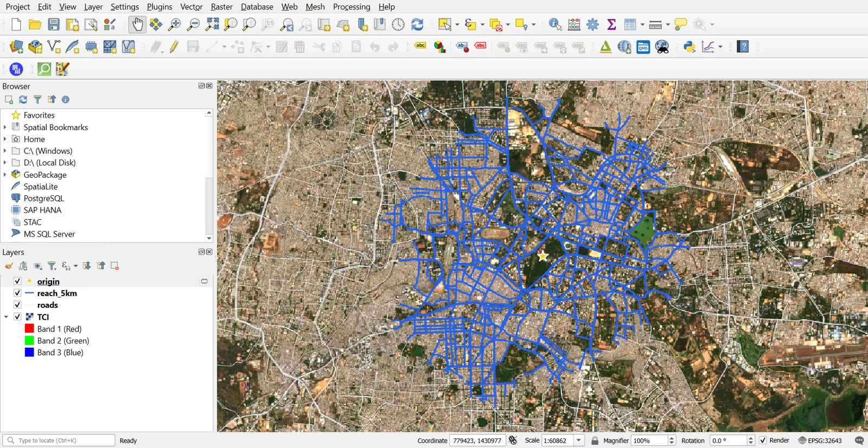The image size is (868, 448).
Task: Select the Identify Features tool
Action: 555,24
